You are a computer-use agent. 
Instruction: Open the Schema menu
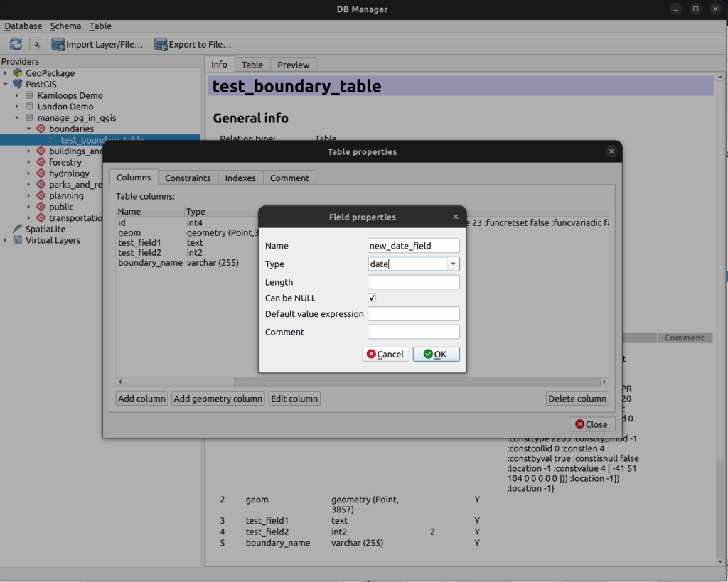tap(65, 26)
